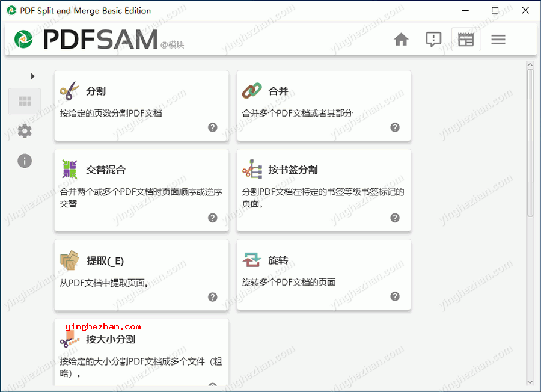Image resolution: width=541 pixels, height=392 pixels.
Task: Open the news notification icon
Action: [x=433, y=39]
